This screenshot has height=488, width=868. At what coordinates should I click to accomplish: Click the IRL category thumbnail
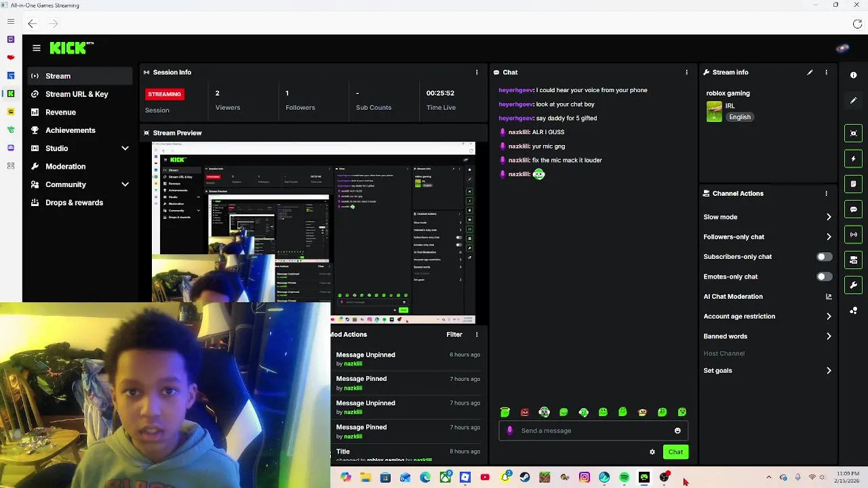[714, 112]
